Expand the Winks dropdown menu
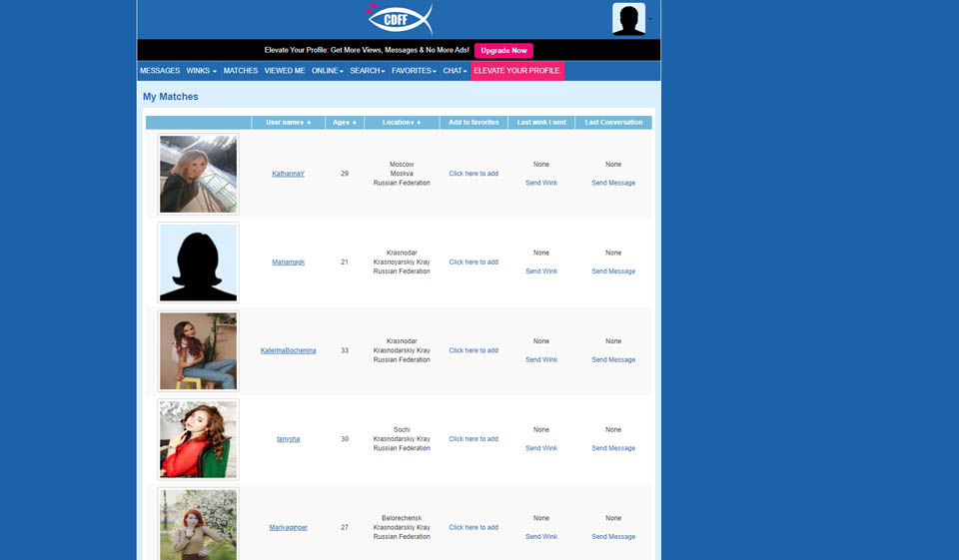 pos(201,71)
